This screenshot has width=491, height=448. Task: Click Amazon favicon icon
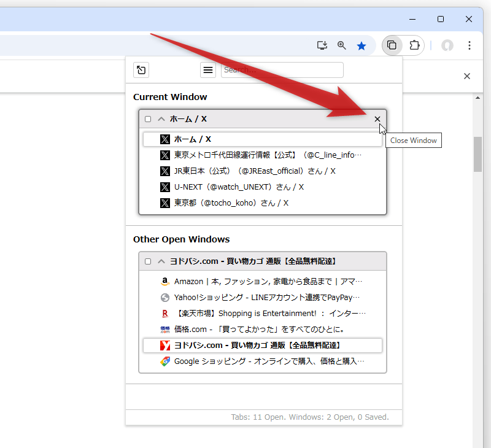(x=165, y=282)
